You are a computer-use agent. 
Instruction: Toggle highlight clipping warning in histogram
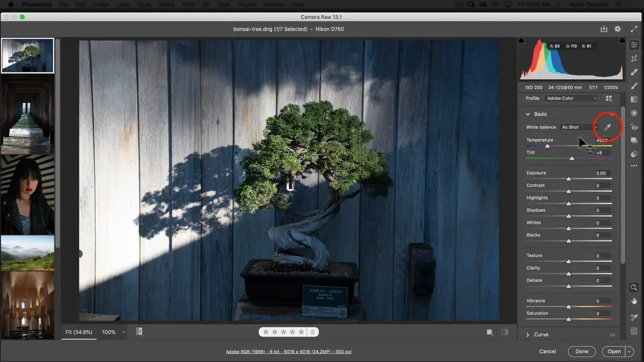click(622, 40)
